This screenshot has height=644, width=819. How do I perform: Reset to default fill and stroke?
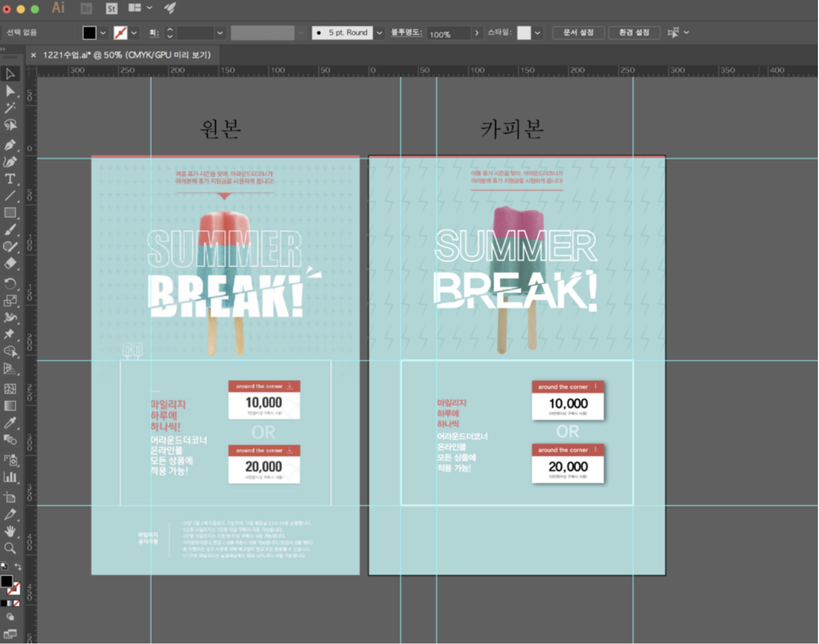click(x=4, y=566)
